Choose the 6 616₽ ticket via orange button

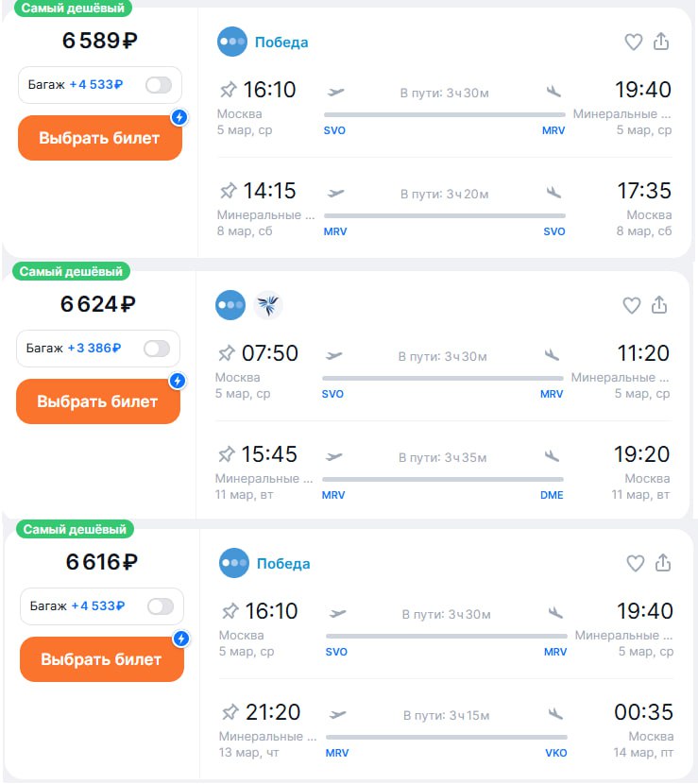(101, 659)
